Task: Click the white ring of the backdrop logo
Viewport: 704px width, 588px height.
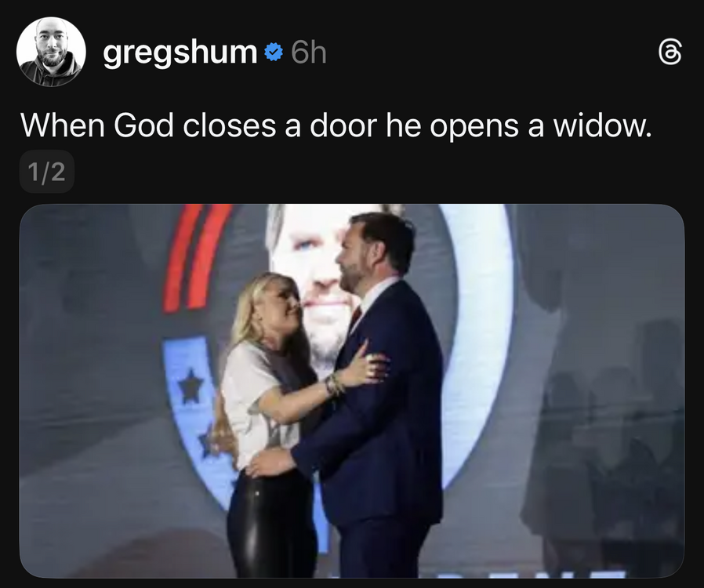Action: click(483, 341)
